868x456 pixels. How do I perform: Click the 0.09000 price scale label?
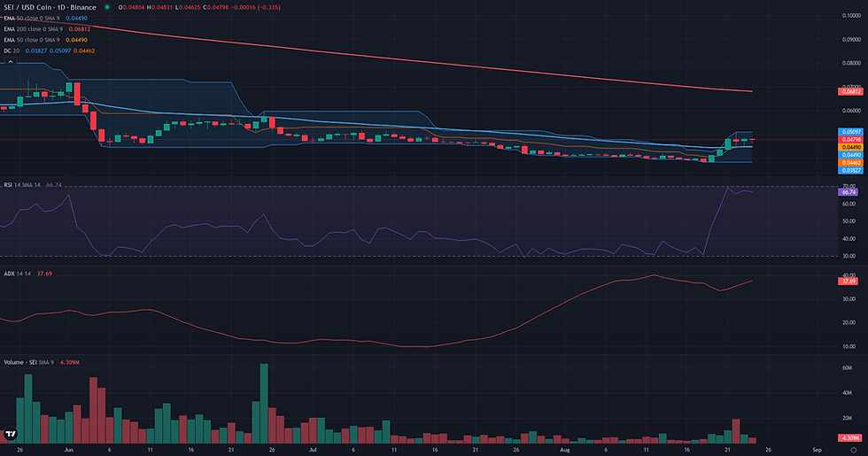pos(851,39)
